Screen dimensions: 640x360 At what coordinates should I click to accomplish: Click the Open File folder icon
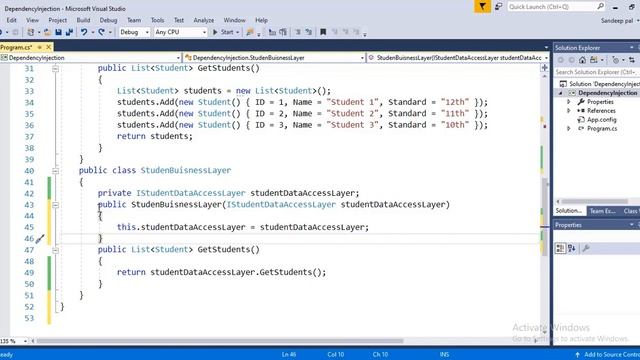coord(47,32)
